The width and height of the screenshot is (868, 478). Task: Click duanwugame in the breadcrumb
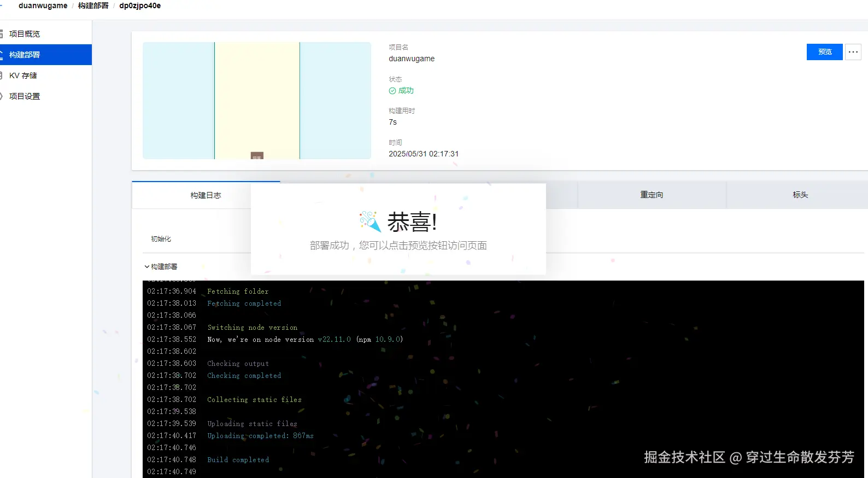[x=43, y=5]
